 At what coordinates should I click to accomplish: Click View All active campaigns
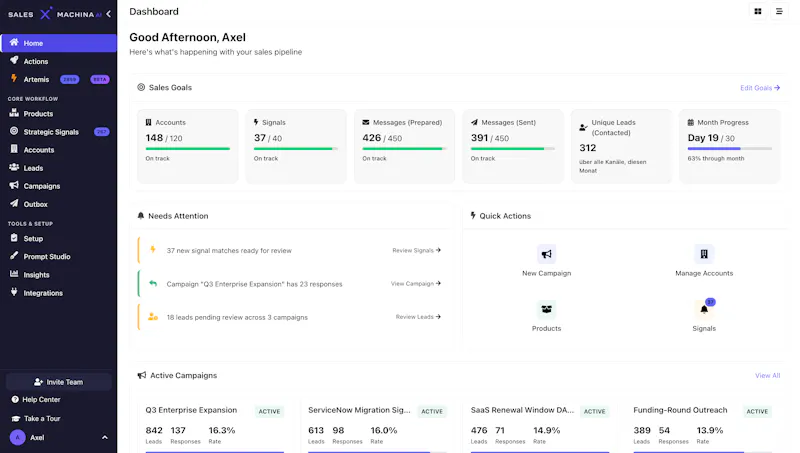(x=767, y=375)
